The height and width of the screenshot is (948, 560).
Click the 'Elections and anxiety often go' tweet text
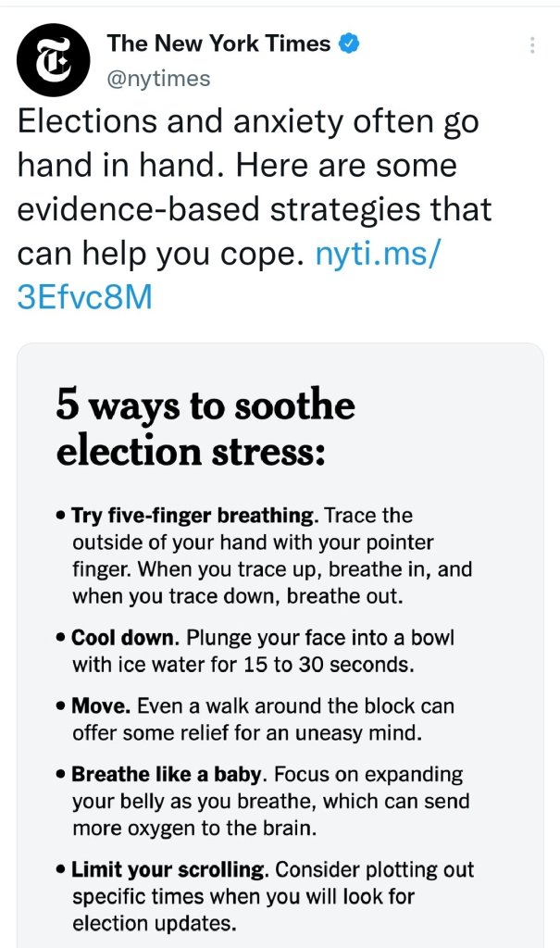(248, 123)
